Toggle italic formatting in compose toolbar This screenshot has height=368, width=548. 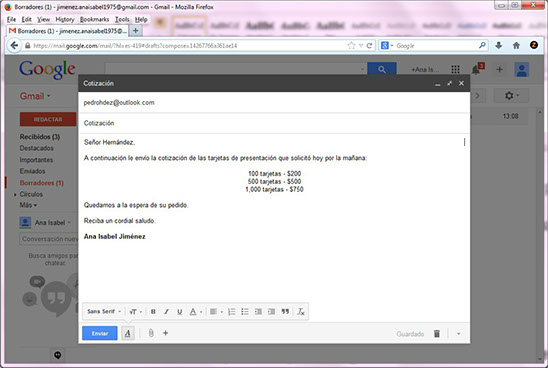click(166, 311)
